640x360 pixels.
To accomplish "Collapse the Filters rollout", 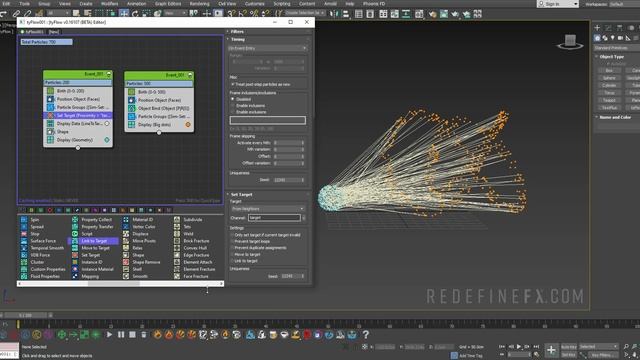I will pyautogui.click(x=237, y=31).
